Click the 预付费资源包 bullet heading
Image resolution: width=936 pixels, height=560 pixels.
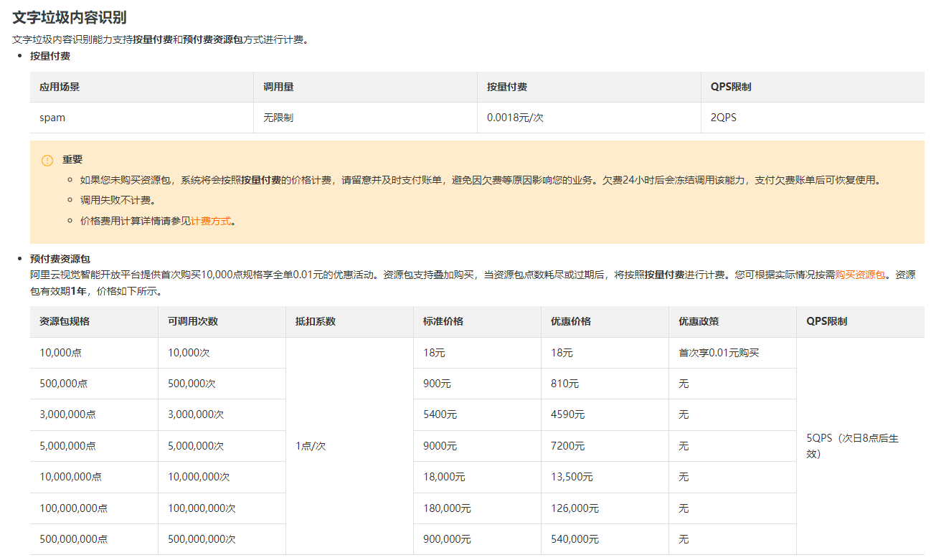[60, 259]
